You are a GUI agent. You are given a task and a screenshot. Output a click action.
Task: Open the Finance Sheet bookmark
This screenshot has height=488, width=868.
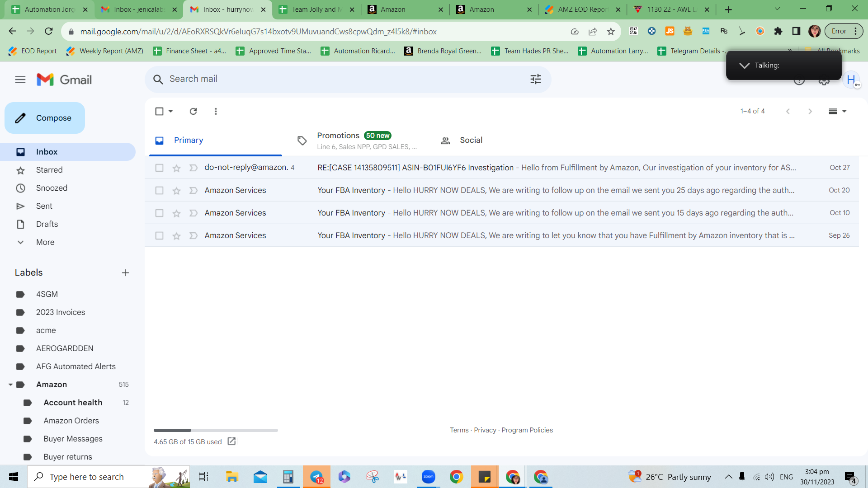point(189,51)
